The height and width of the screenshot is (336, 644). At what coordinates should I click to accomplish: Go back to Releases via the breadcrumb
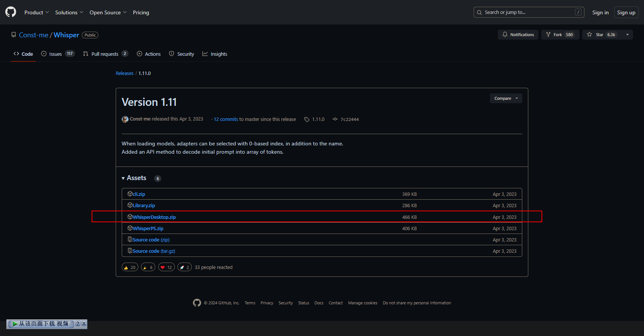tap(124, 73)
